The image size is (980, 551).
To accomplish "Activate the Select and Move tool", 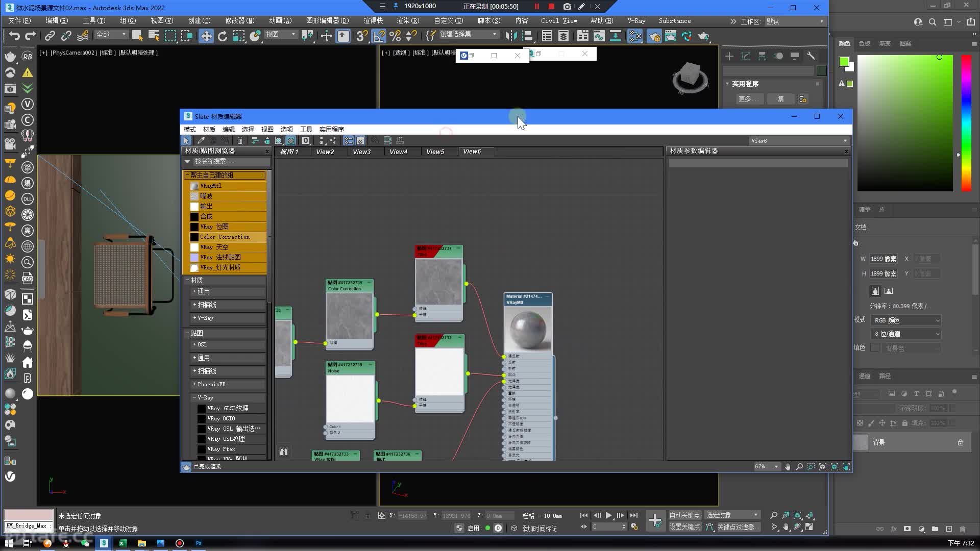I will click(x=206, y=36).
